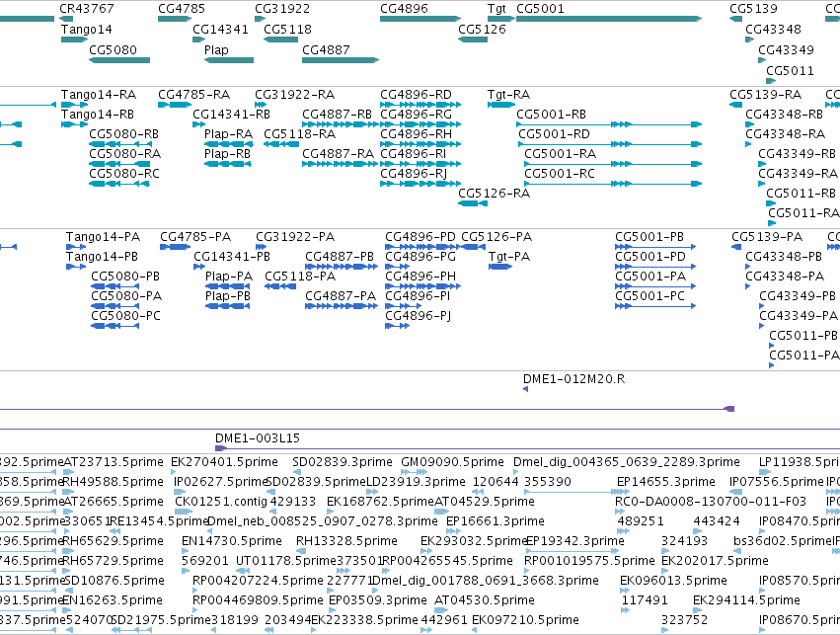This screenshot has height=635, width=840.
Task: Click the CK01251.contig label
Action: tap(221, 502)
